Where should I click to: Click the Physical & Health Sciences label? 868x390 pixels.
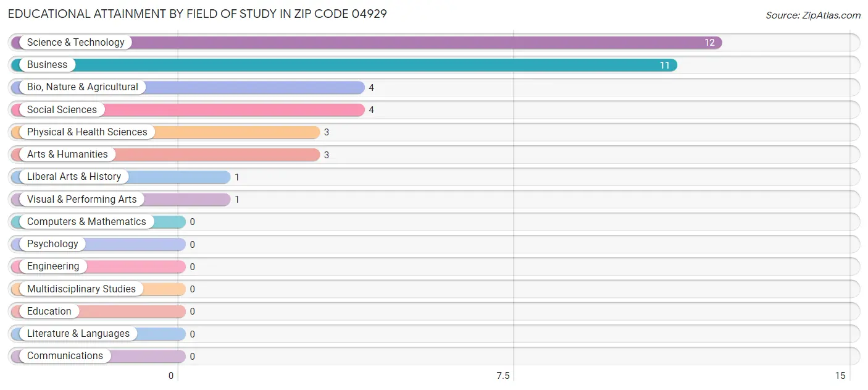[87, 132]
